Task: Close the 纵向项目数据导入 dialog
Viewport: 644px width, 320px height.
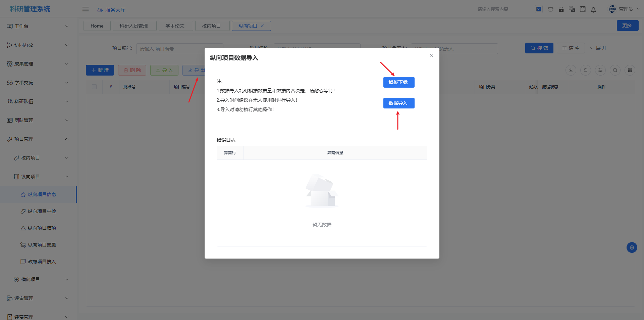Action: pyautogui.click(x=431, y=55)
